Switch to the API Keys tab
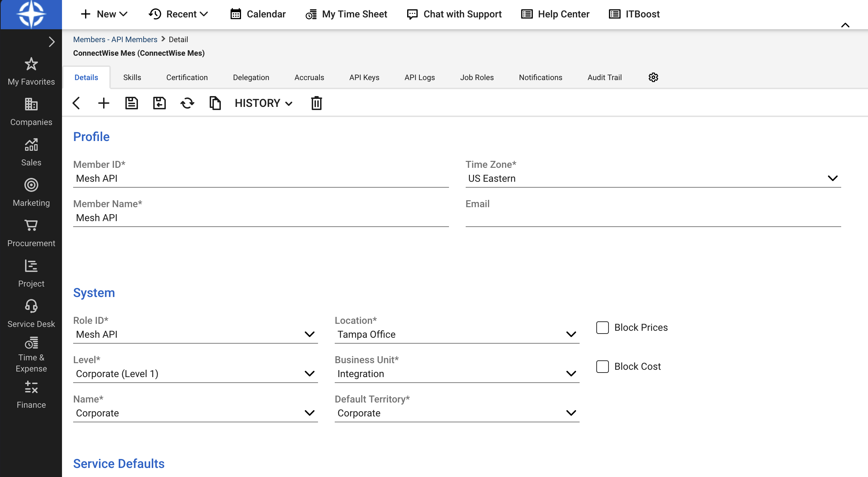 364,78
